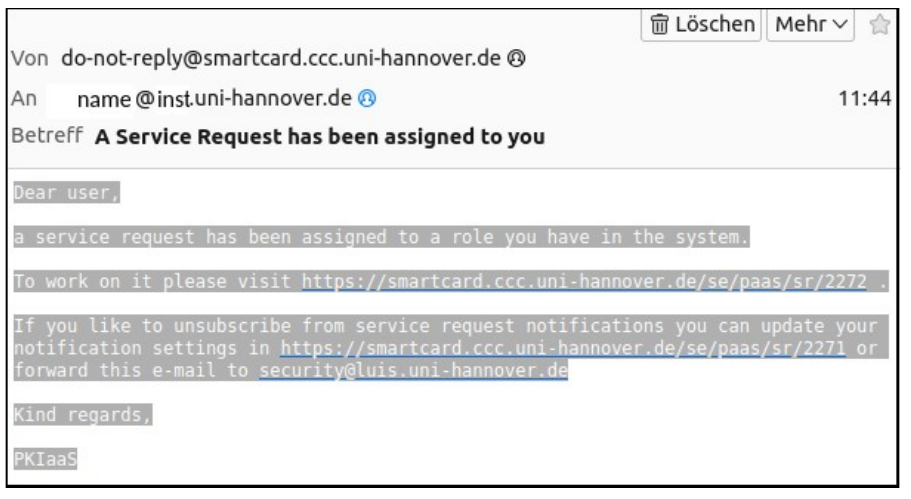Click the chevron arrow on the Mehr button
The image size is (911, 499).
tap(840, 24)
